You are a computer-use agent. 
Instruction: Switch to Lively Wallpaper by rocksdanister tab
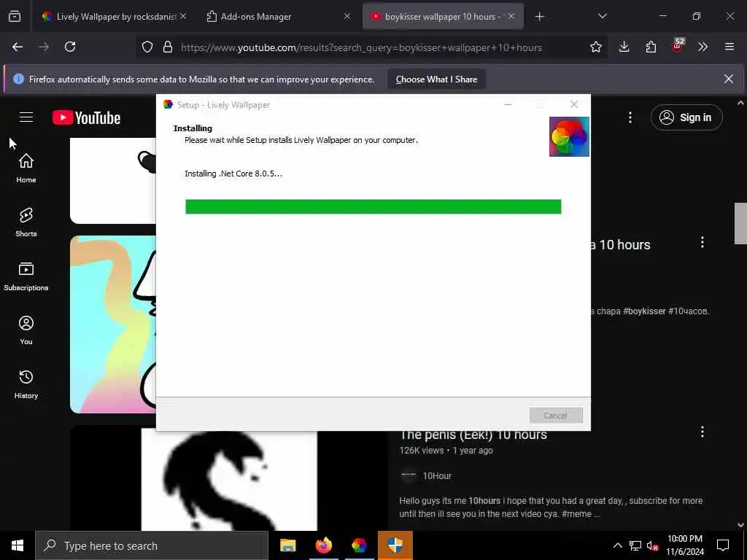[115, 17]
